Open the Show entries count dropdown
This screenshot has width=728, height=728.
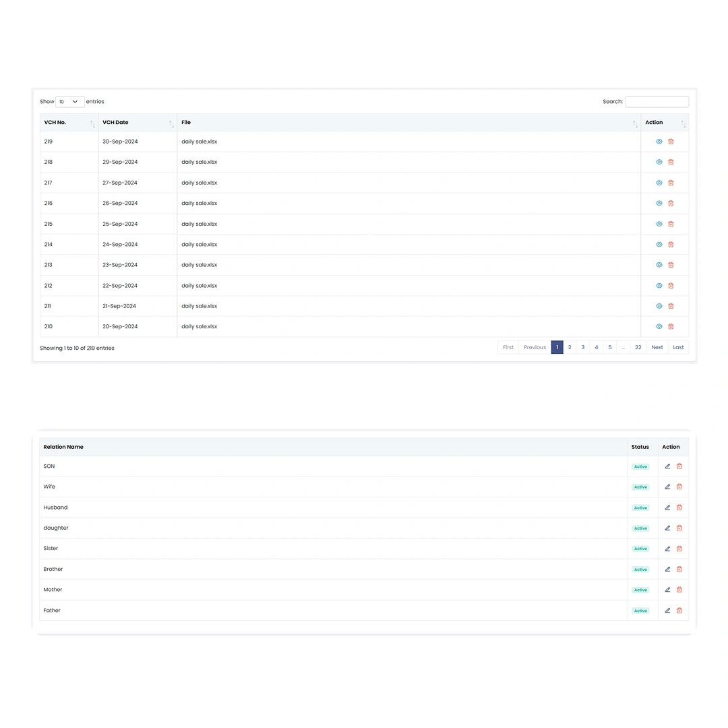tap(69, 102)
